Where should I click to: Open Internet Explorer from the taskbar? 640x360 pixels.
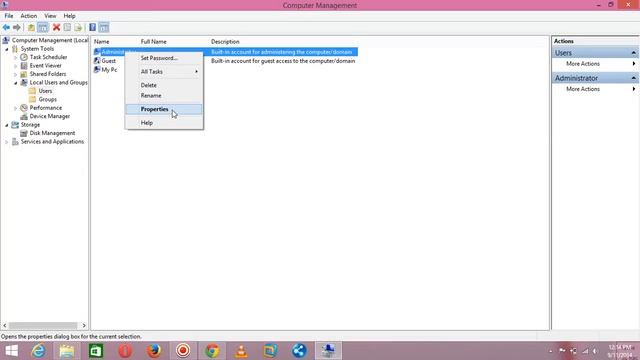pos(38,351)
